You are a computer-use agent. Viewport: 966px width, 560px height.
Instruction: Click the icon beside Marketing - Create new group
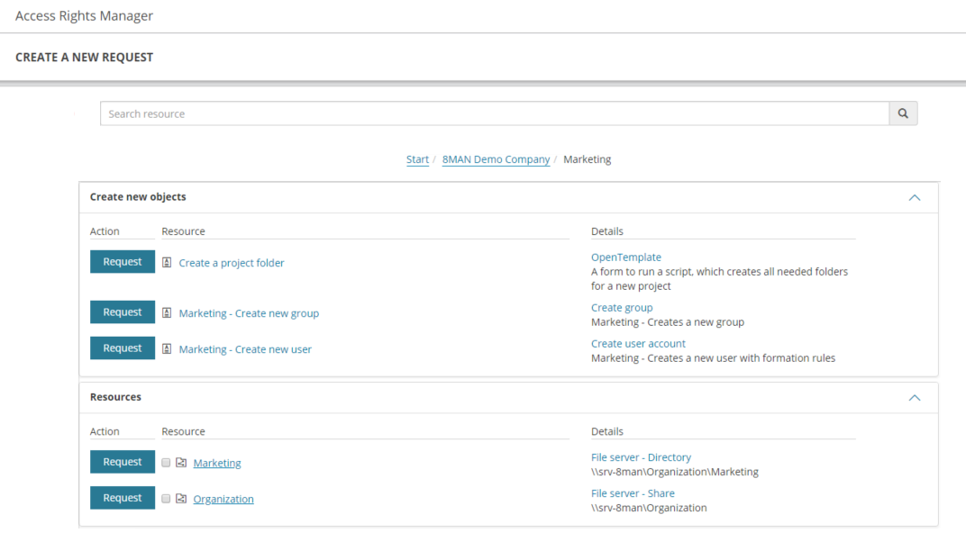tap(167, 313)
